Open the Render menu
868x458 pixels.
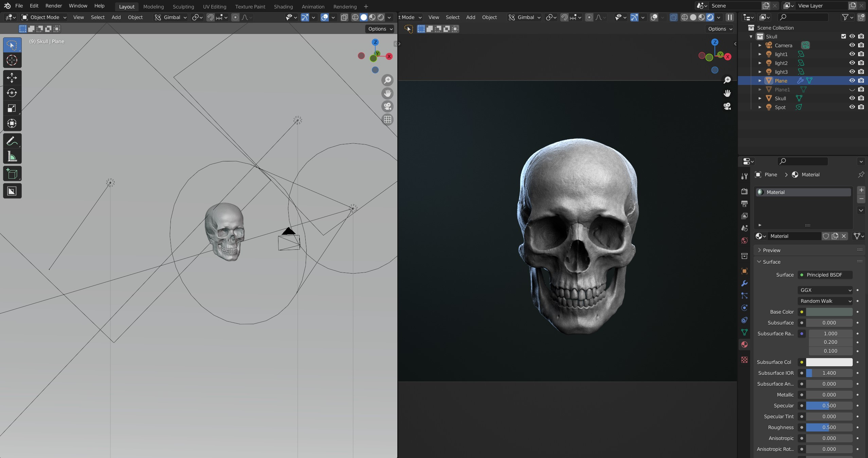click(54, 6)
